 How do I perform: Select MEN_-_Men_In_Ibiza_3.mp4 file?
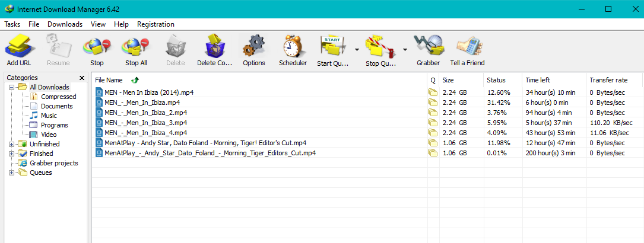(146, 123)
